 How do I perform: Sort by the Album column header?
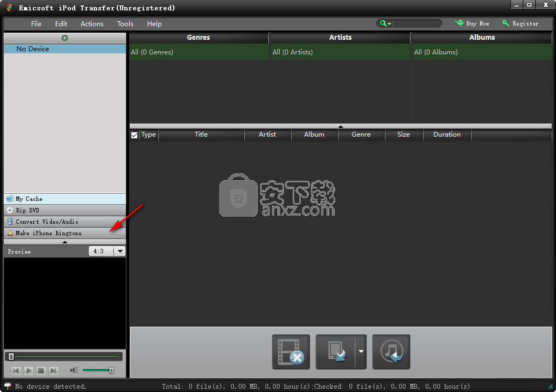314,134
